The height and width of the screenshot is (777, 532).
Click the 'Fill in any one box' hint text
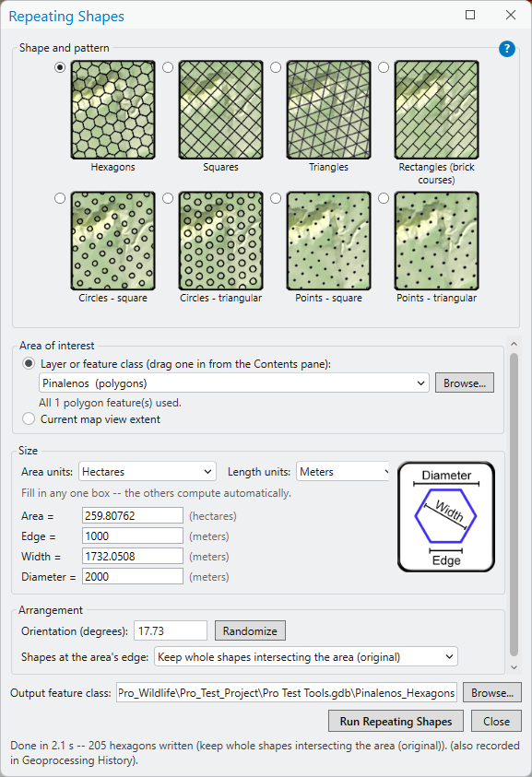click(156, 493)
